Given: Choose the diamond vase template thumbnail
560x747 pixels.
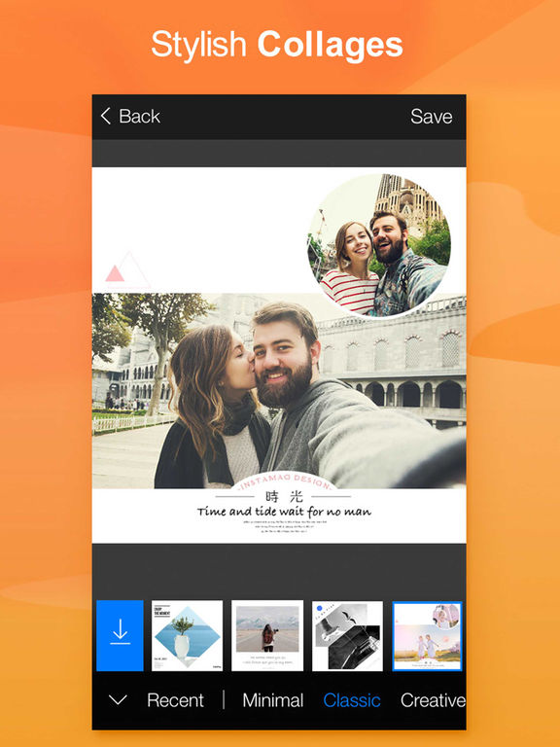Looking at the screenshot, I should (x=187, y=635).
